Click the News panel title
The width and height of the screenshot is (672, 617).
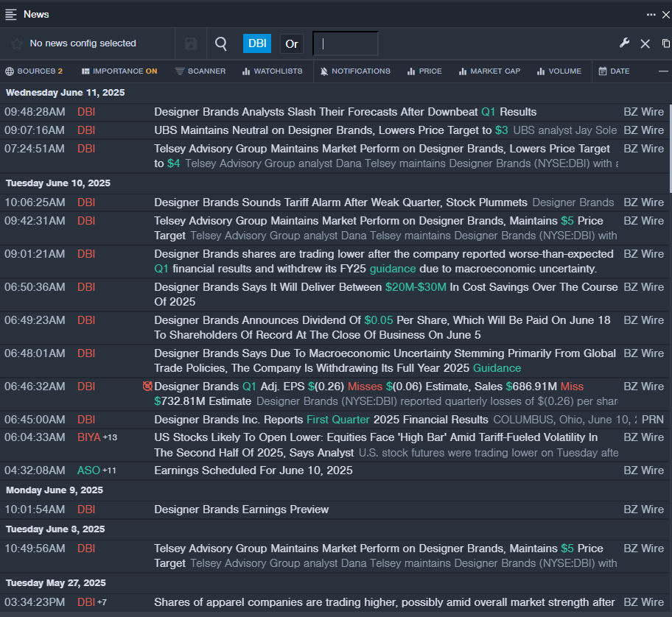[36, 15]
